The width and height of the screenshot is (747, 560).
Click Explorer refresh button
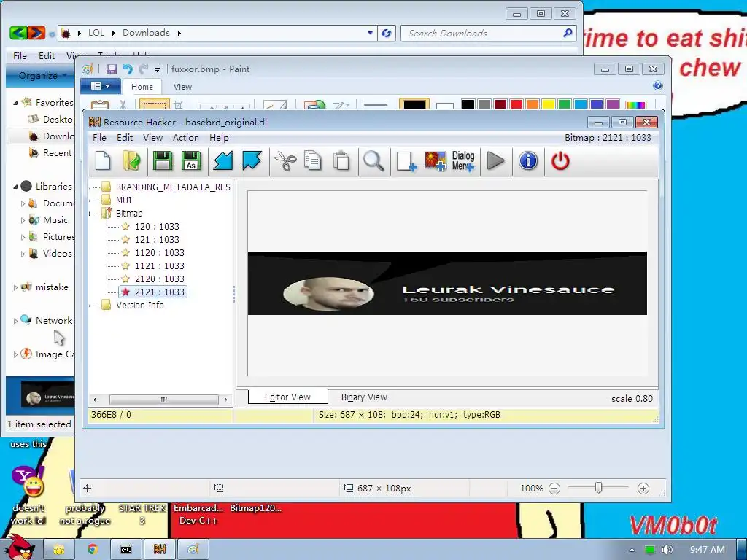(x=387, y=33)
